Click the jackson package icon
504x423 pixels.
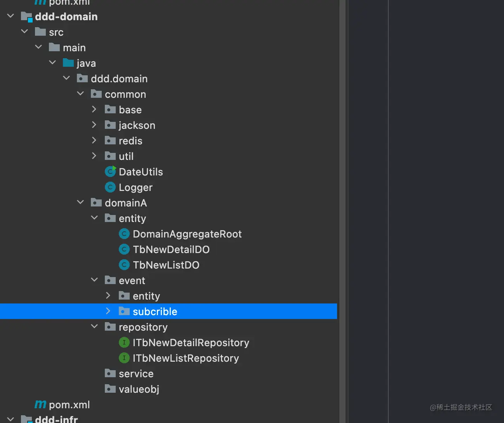[110, 125]
